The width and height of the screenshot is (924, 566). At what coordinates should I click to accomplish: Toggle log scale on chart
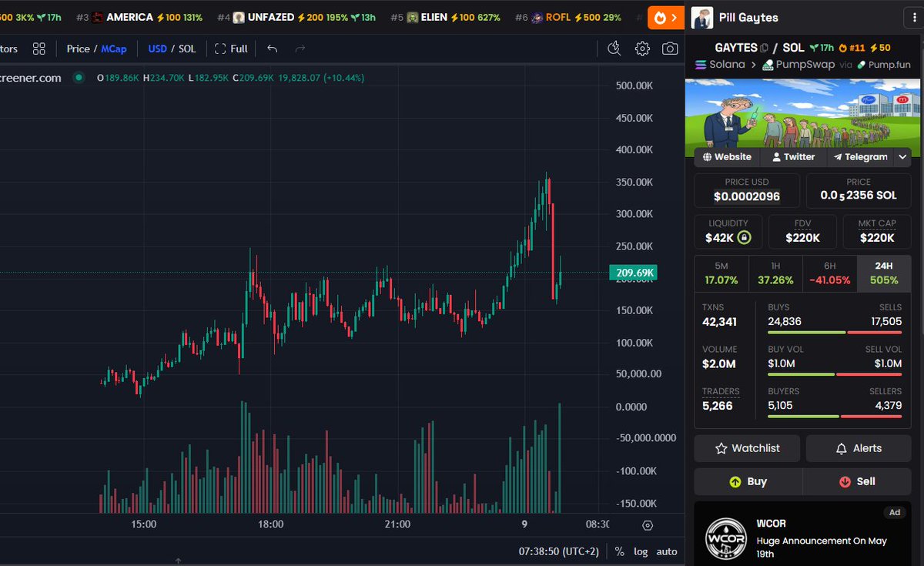tap(641, 551)
